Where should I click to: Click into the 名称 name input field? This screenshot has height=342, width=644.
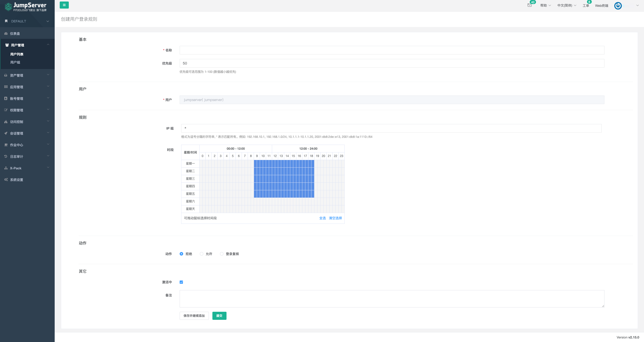point(392,50)
